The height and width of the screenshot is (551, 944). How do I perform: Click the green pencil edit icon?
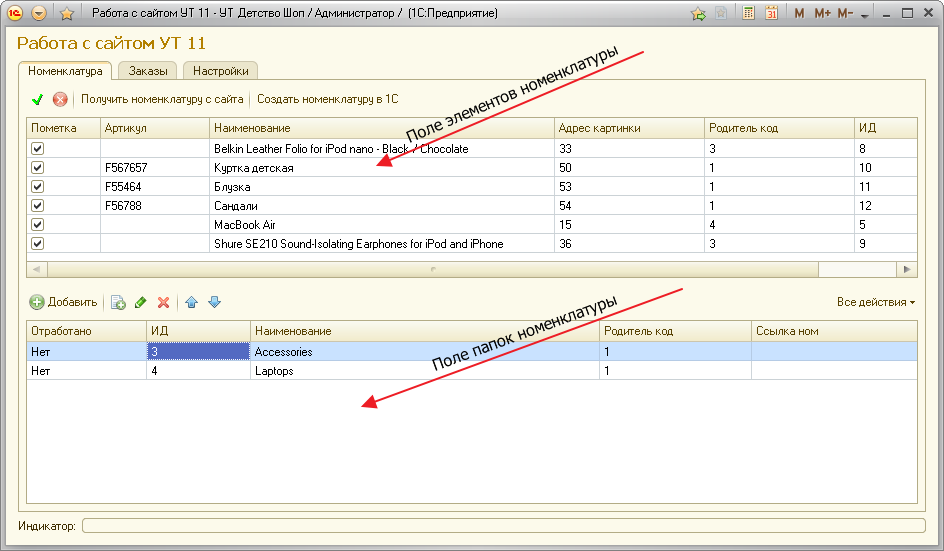(141, 302)
